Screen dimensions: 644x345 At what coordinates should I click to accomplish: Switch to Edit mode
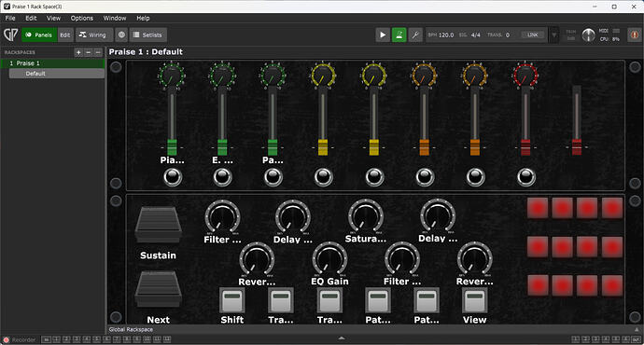tap(65, 34)
